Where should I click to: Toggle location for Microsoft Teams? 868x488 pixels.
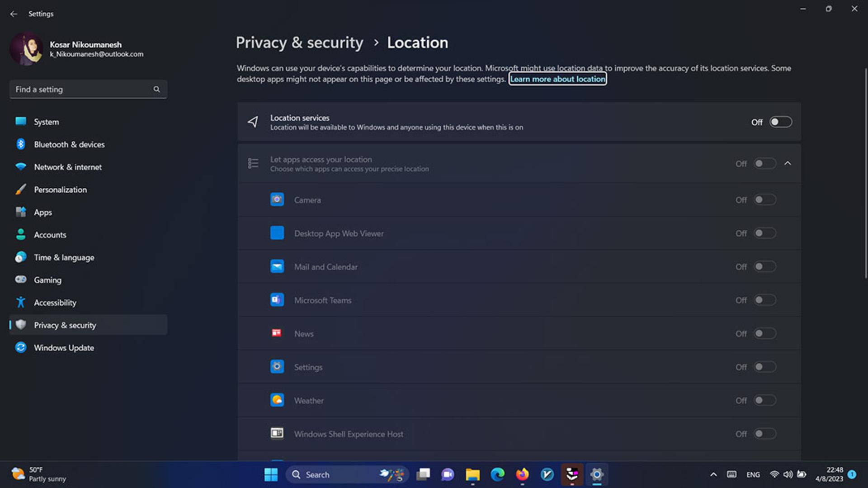pyautogui.click(x=764, y=300)
